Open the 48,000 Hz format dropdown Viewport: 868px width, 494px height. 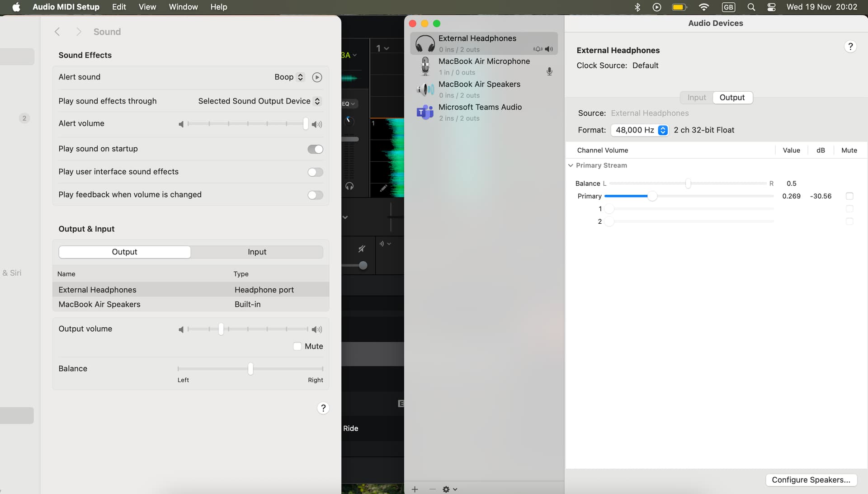pos(639,130)
